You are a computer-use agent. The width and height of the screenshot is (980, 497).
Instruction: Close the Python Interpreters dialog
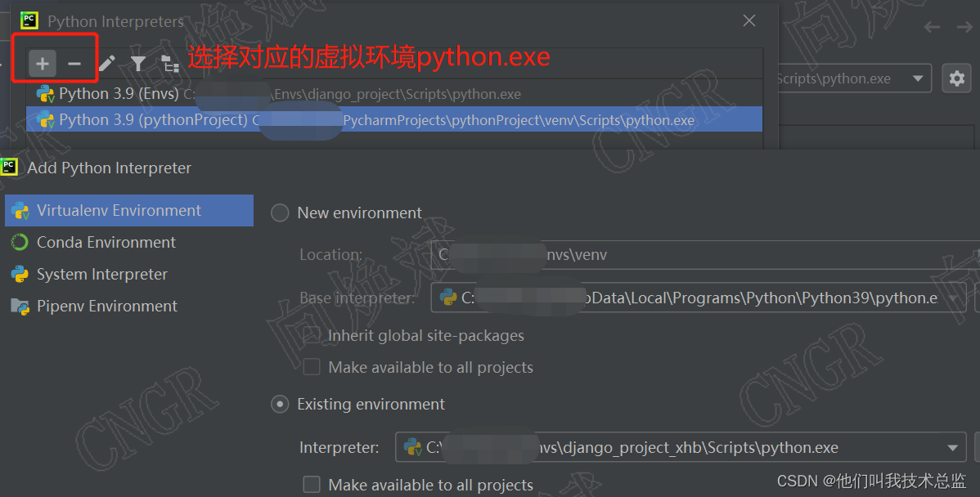click(749, 20)
